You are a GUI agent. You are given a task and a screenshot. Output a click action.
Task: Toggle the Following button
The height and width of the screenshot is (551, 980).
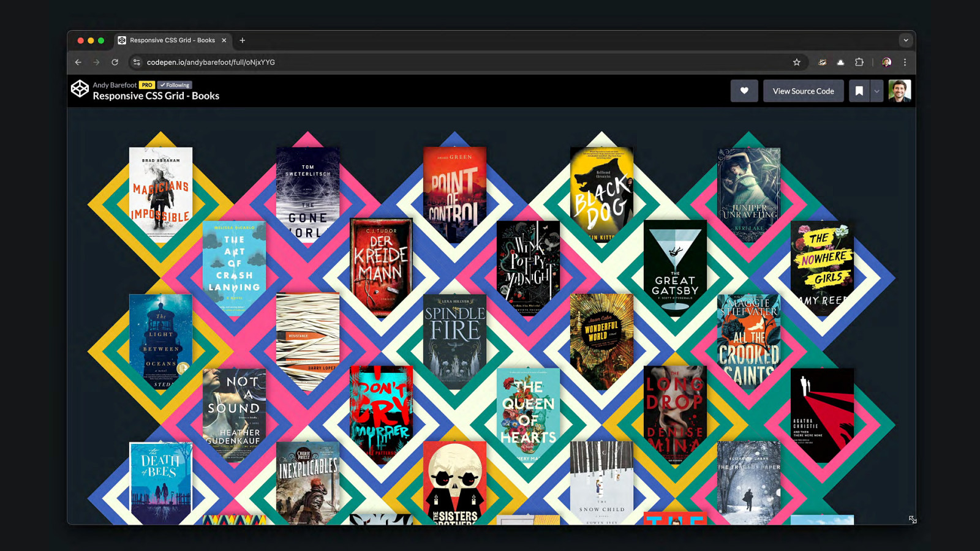(175, 85)
